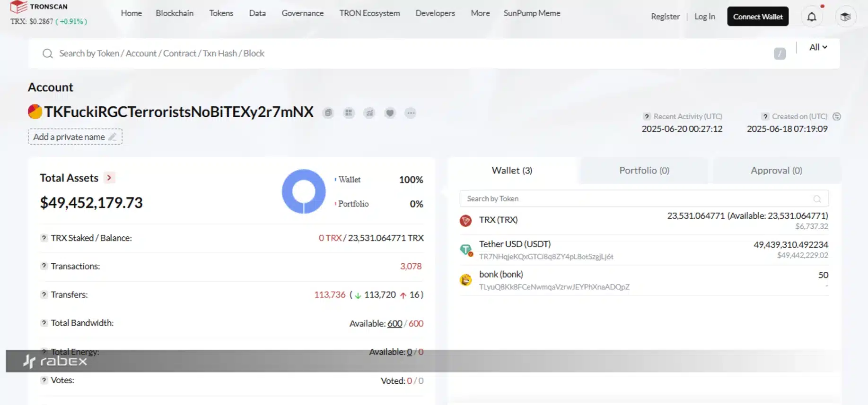This screenshot has width=868, height=405.
Task: Switch to the Approval (0) tab
Action: click(777, 170)
